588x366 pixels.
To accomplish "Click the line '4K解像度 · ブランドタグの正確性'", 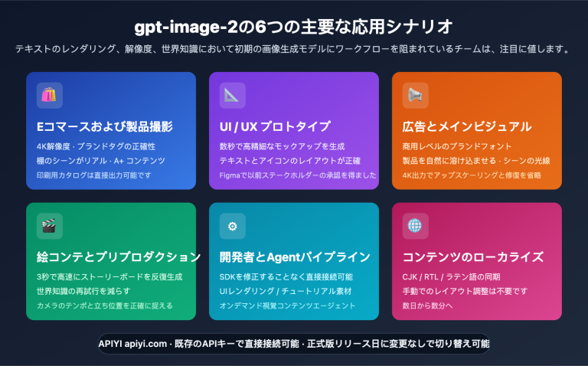I will pos(96,146).
